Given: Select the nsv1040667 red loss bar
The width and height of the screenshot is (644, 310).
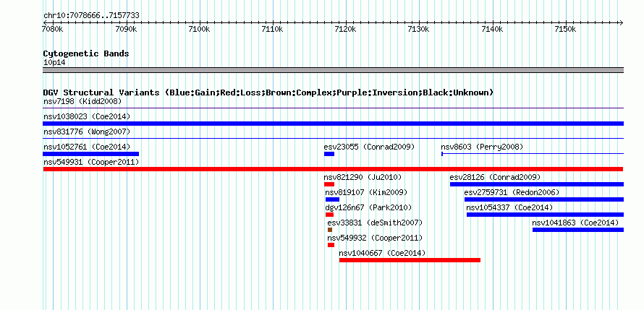Looking at the screenshot, I should (x=410, y=260).
